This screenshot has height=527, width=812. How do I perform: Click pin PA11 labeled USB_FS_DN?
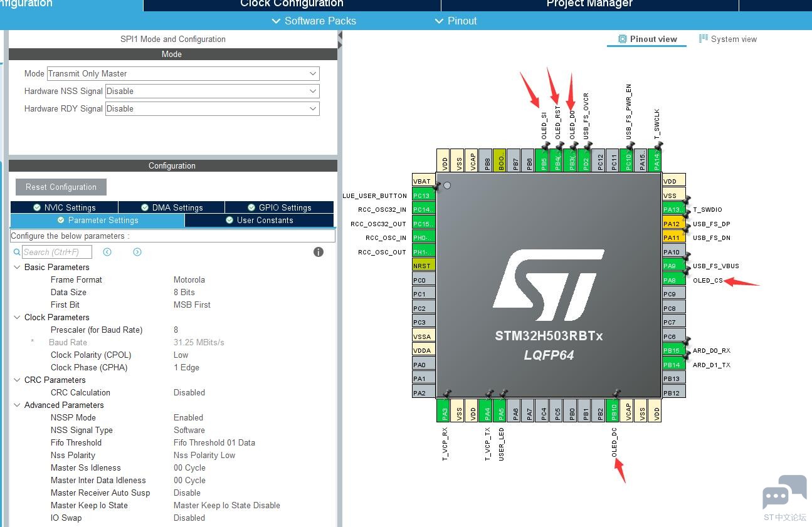(x=674, y=237)
